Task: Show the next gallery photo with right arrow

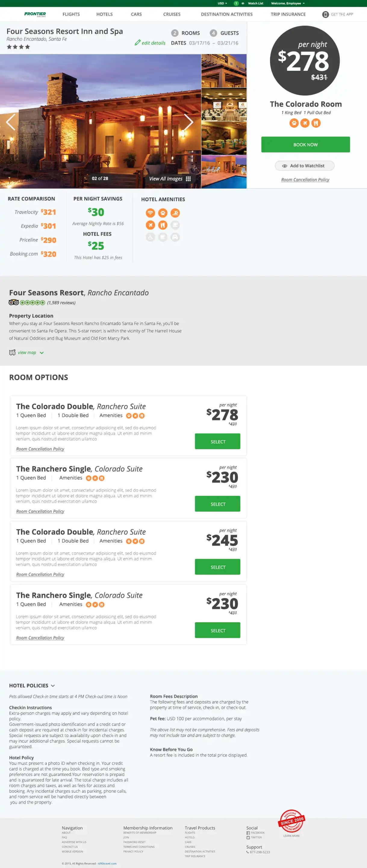Action: point(188,122)
